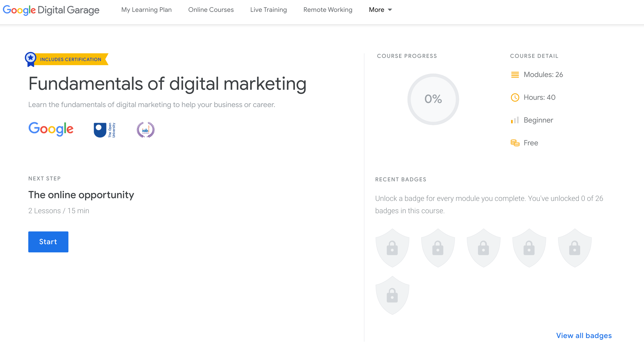Image resolution: width=644 pixels, height=364 pixels.
Task: Click the modules stack icon in Course Detail
Action: 515,75
